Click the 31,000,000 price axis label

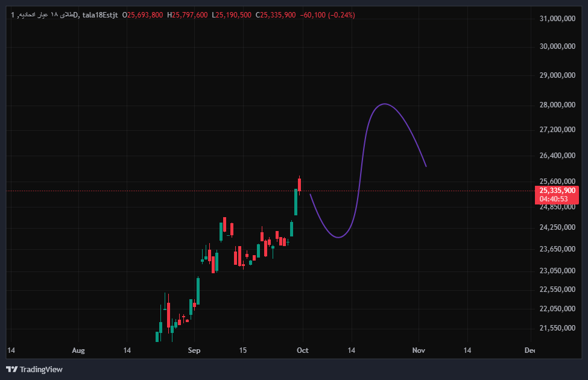[557, 19]
